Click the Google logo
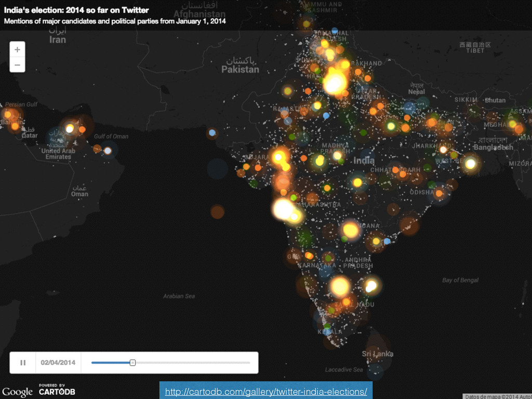 pyautogui.click(x=17, y=392)
